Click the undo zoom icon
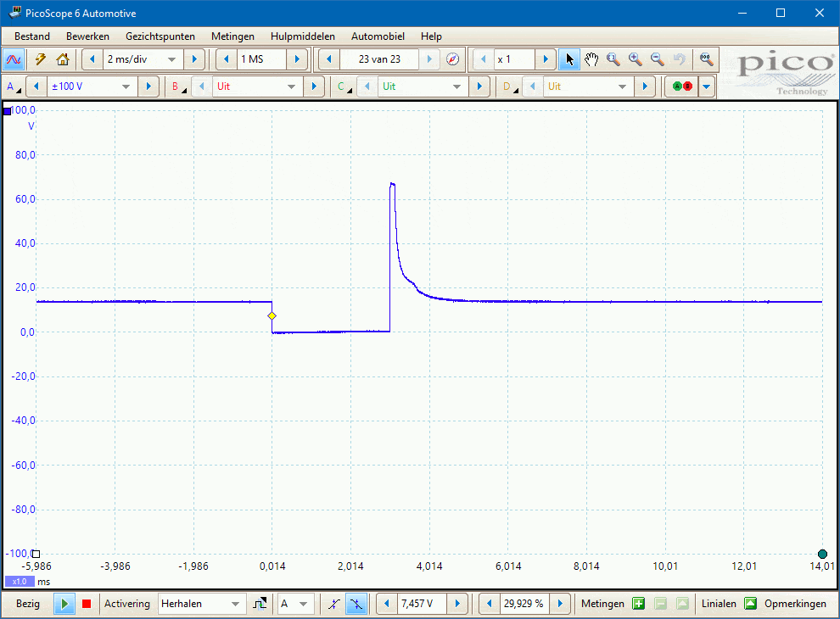 [x=680, y=59]
